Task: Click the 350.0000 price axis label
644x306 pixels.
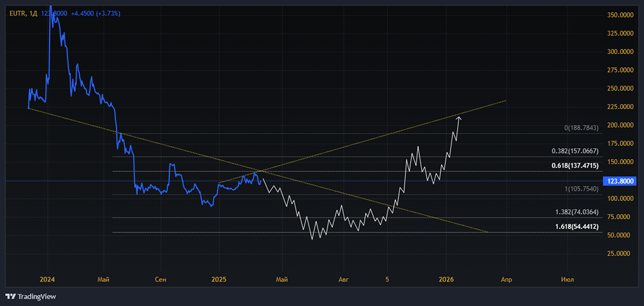Action: click(x=620, y=15)
